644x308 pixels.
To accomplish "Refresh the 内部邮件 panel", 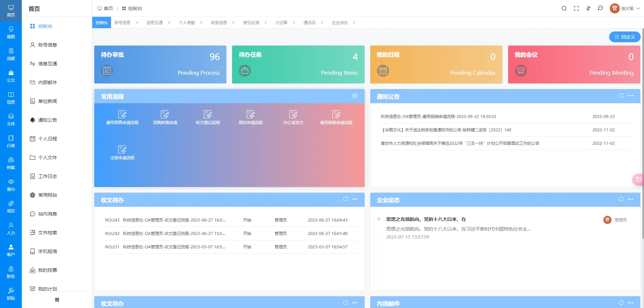I will click(x=621, y=303).
